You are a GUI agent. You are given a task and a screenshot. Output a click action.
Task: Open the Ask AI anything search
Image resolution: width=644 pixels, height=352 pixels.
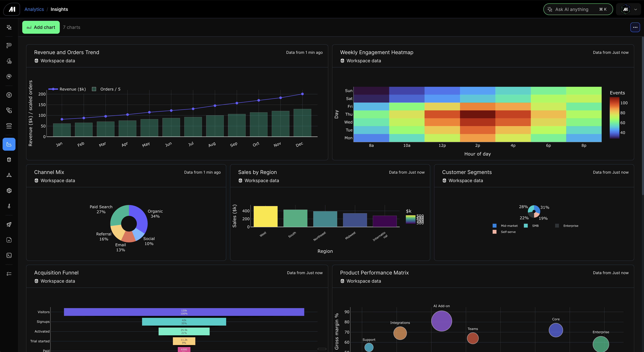pos(578,9)
